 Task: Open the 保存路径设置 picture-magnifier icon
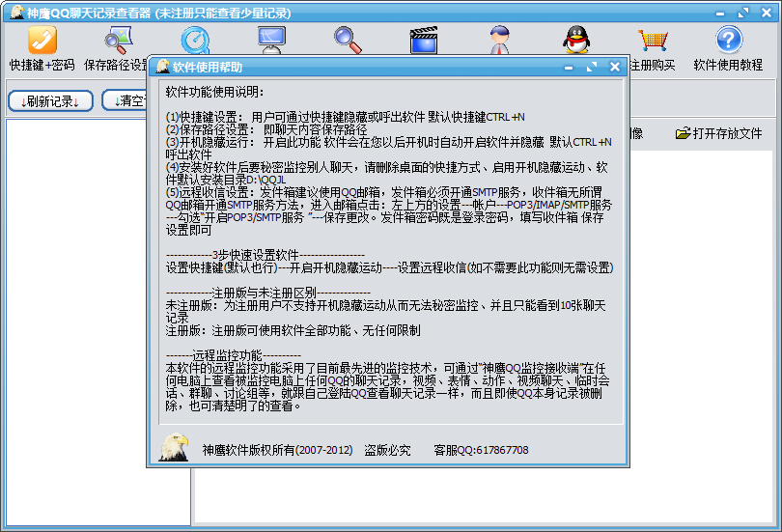coord(118,40)
